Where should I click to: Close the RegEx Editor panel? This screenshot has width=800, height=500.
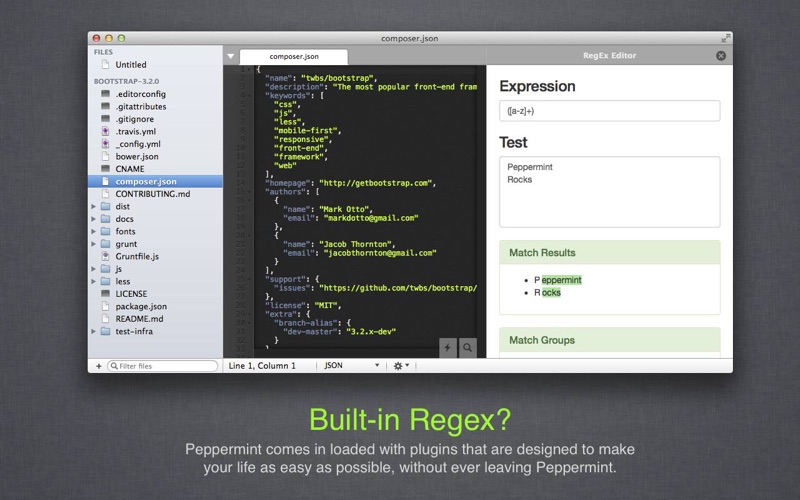pos(720,56)
